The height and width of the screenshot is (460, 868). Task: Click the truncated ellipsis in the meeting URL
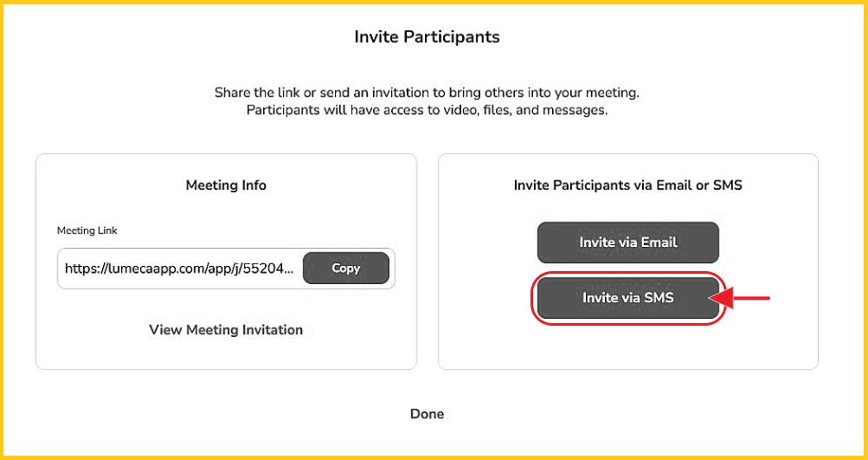click(x=290, y=269)
